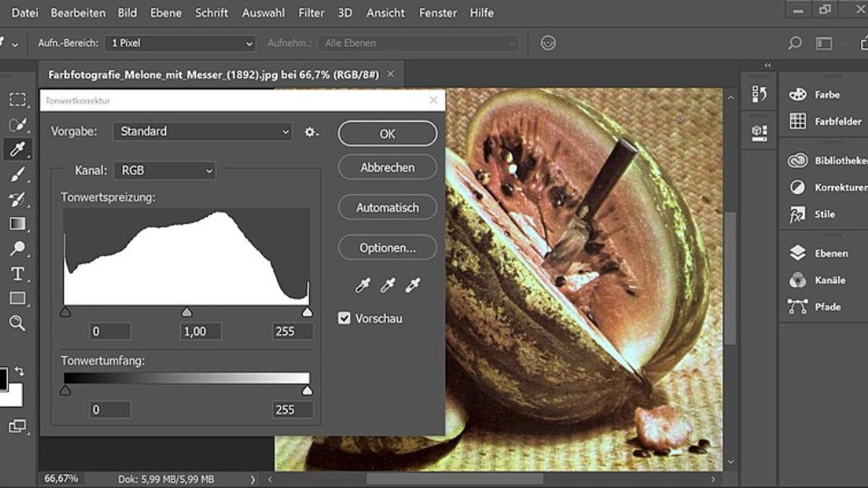
Task: Select the Zoom tool
Action: [x=17, y=323]
